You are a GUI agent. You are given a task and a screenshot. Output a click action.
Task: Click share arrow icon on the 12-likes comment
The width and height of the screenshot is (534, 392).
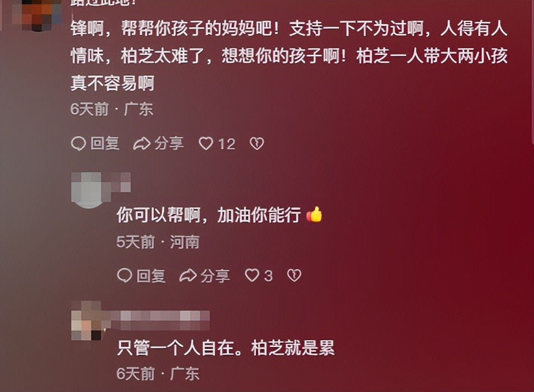click(x=142, y=144)
